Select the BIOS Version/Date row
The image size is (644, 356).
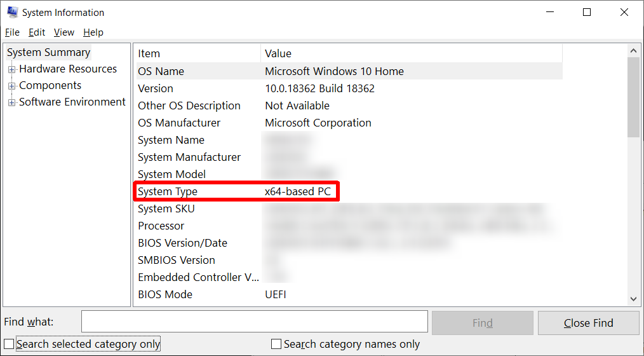(x=349, y=243)
